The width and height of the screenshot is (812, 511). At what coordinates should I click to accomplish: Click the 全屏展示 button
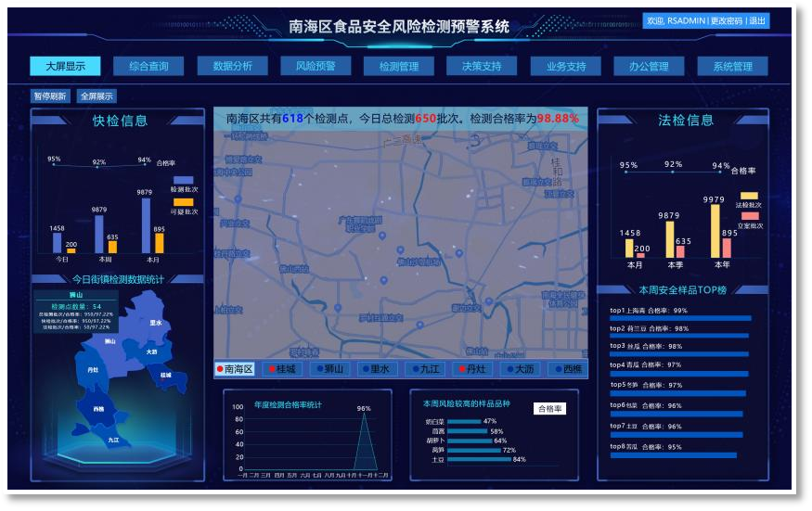[97, 96]
